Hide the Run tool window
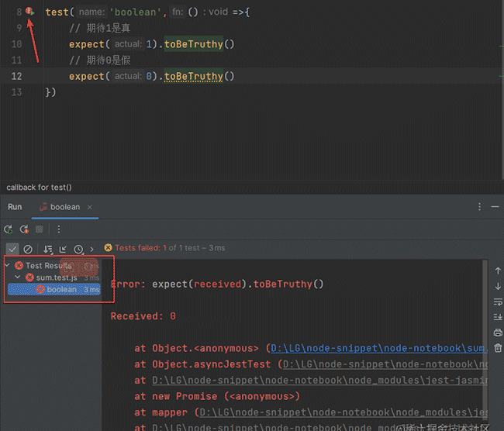504x431 pixels. (495, 207)
